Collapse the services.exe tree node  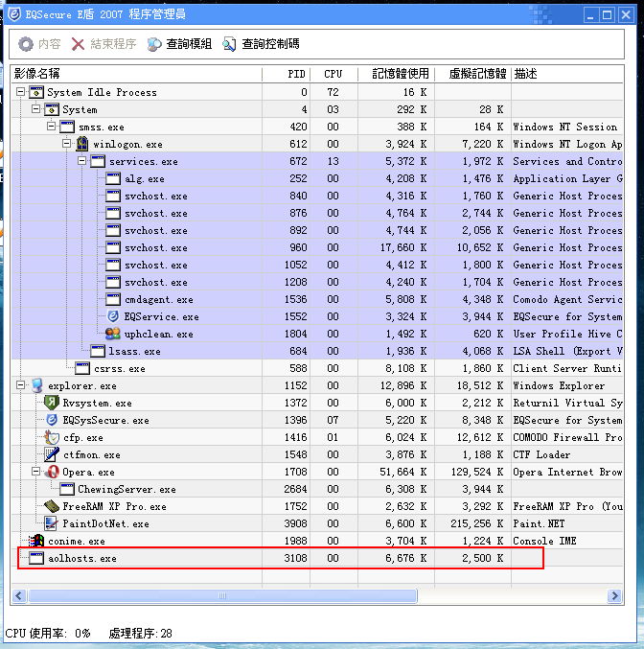82,161
